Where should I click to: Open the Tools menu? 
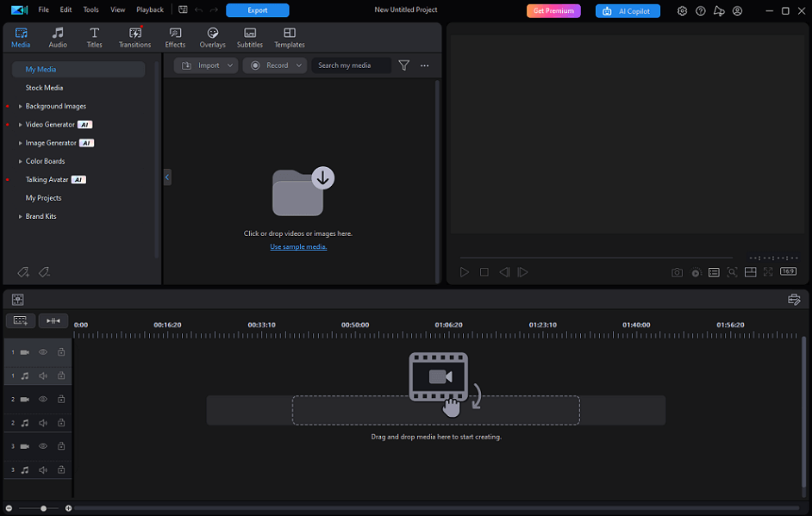click(x=91, y=9)
